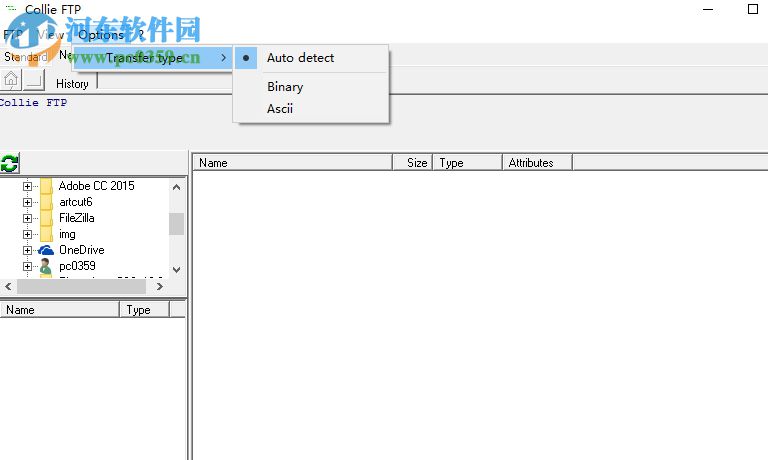Screen dimensions: 768x460
Task: Sort remote list by Size column
Action: 412,163
